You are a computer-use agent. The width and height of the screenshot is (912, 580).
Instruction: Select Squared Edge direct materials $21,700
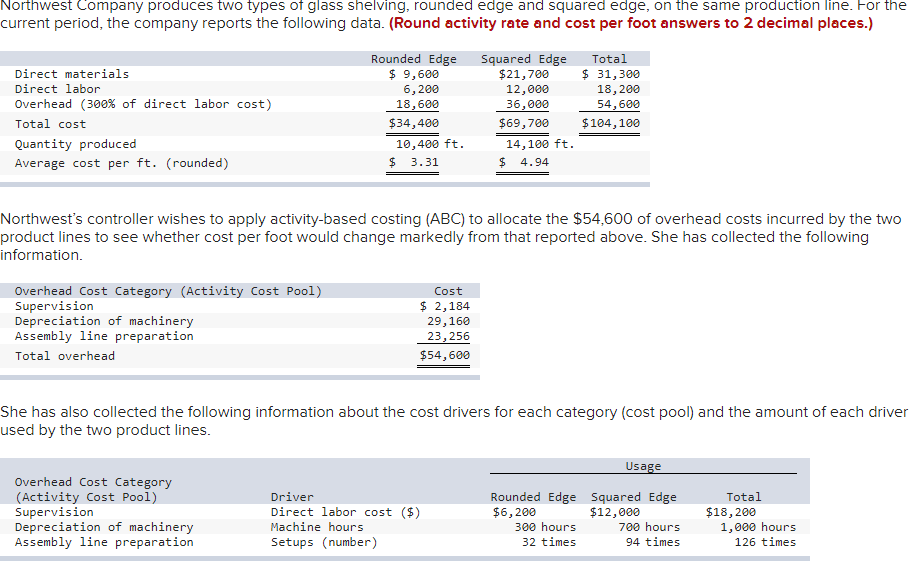pos(523,74)
